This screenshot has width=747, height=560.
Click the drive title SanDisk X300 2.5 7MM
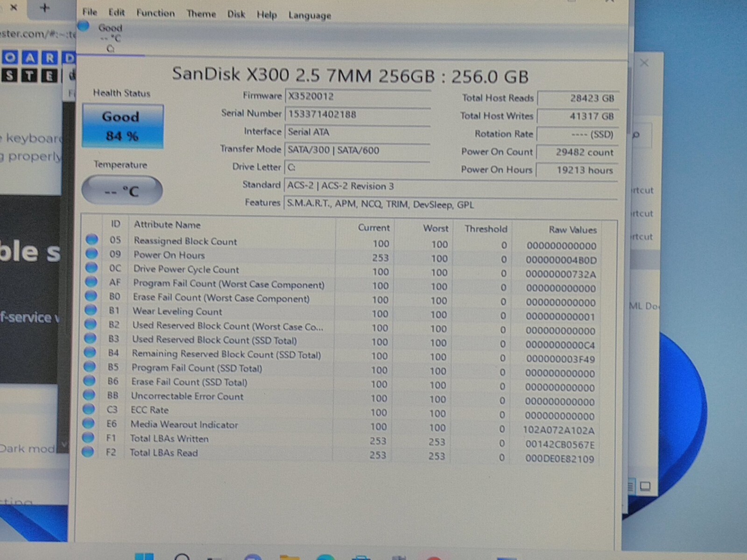click(350, 76)
